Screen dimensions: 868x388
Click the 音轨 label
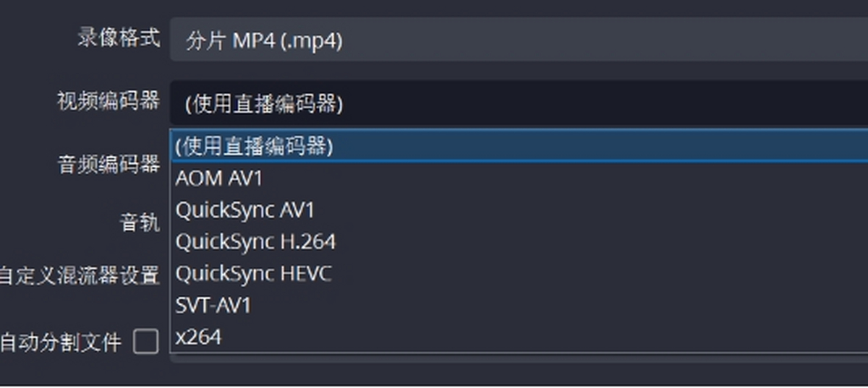[x=140, y=222]
